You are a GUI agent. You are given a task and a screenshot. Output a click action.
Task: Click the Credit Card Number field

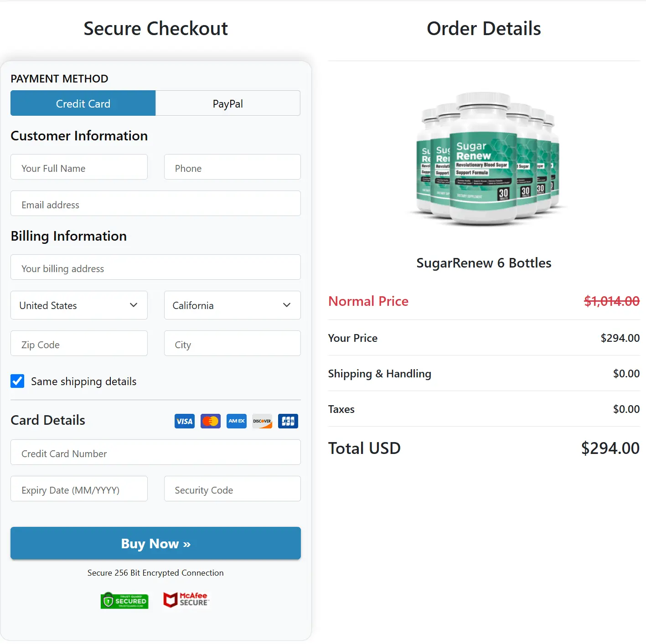point(155,453)
